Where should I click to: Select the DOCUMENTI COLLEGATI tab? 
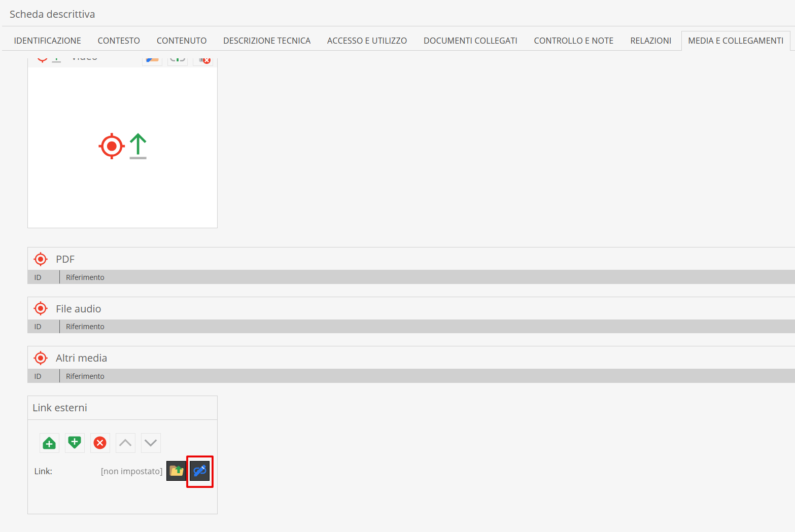[x=470, y=41]
